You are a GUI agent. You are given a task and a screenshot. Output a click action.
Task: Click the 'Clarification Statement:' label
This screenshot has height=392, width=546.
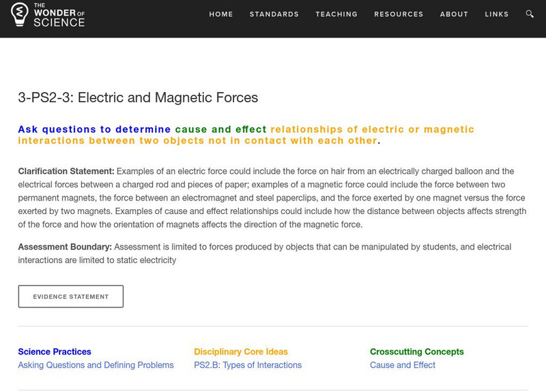click(66, 171)
